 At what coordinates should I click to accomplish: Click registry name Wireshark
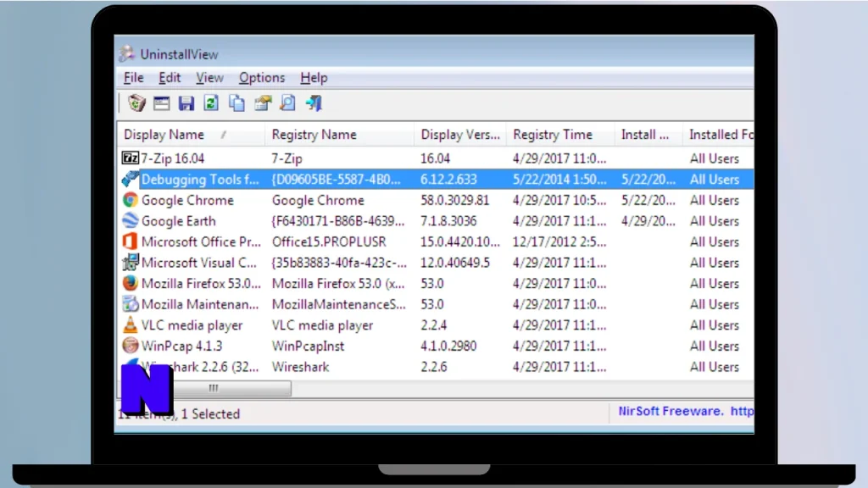(x=300, y=367)
